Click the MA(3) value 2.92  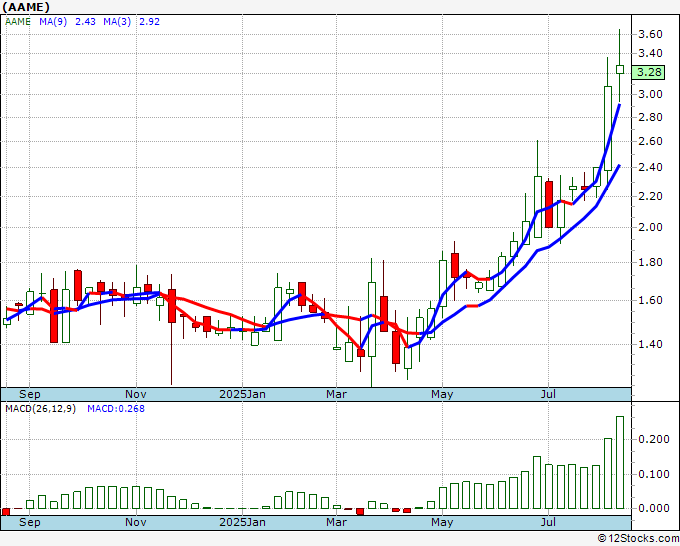[x=149, y=22]
